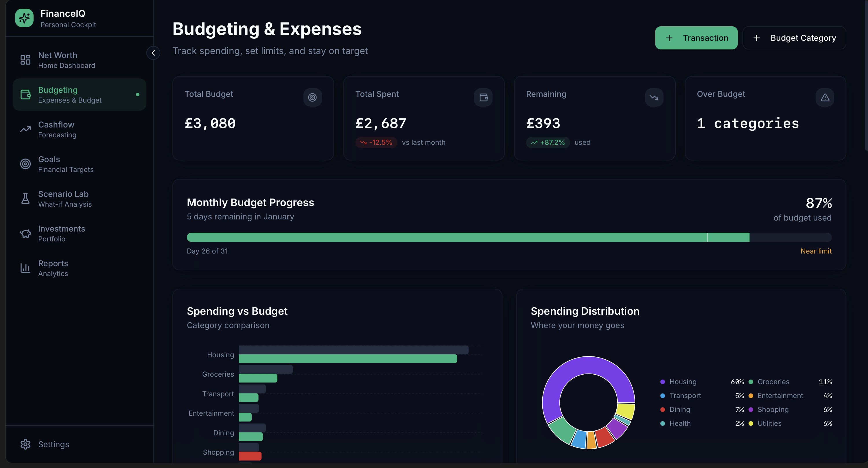This screenshot has width=868, height=468.
Task: Select the Cashflow trend icon in sidebar
Action: (x=25, y=129)
